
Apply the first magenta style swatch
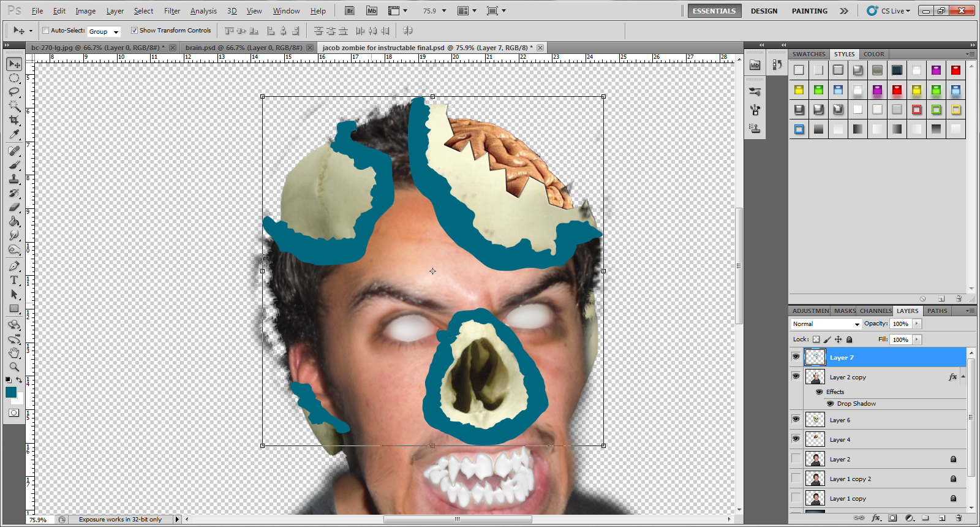(936, 70)
